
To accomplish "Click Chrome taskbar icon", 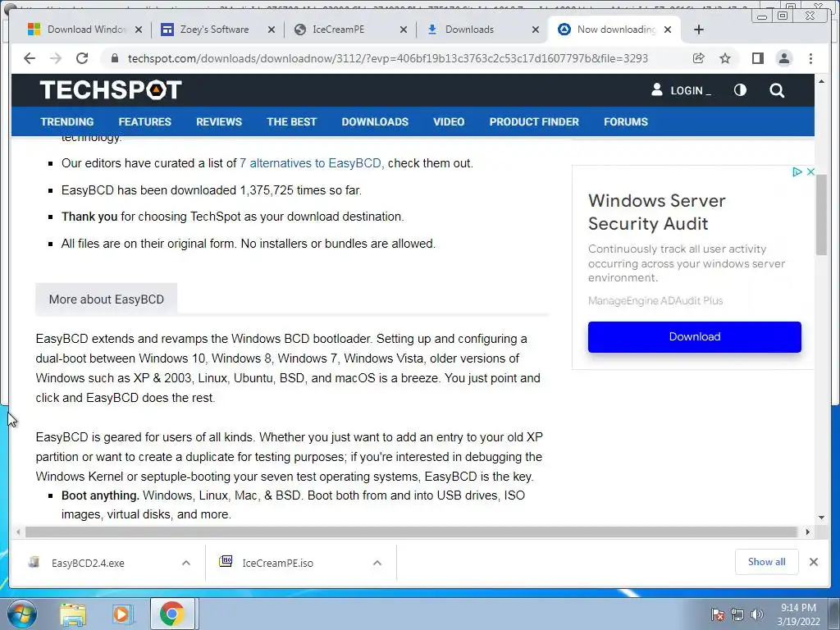I will click(171, 614).
